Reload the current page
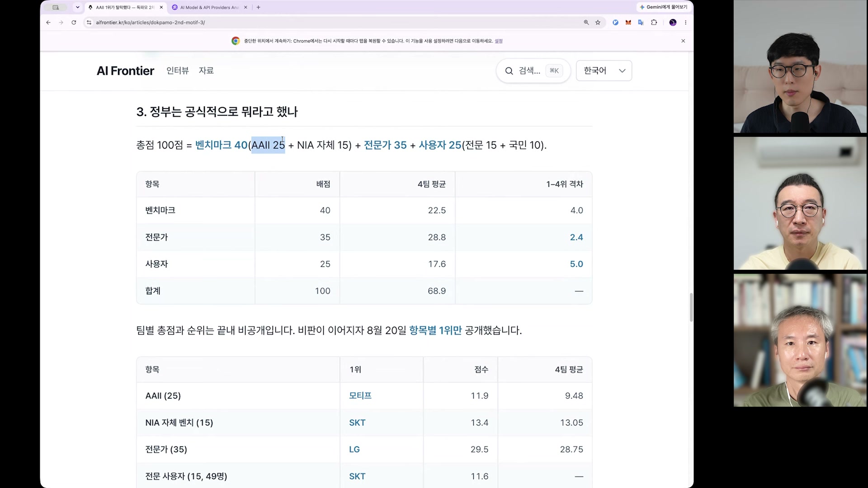The image size is (868, 488). point(74,22)
